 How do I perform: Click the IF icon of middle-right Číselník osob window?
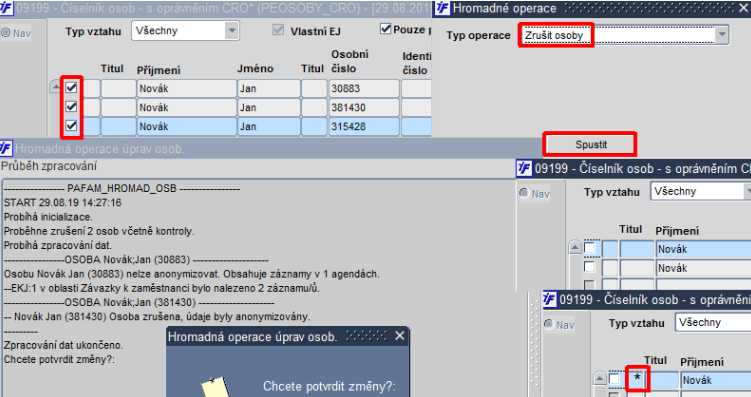524,169
